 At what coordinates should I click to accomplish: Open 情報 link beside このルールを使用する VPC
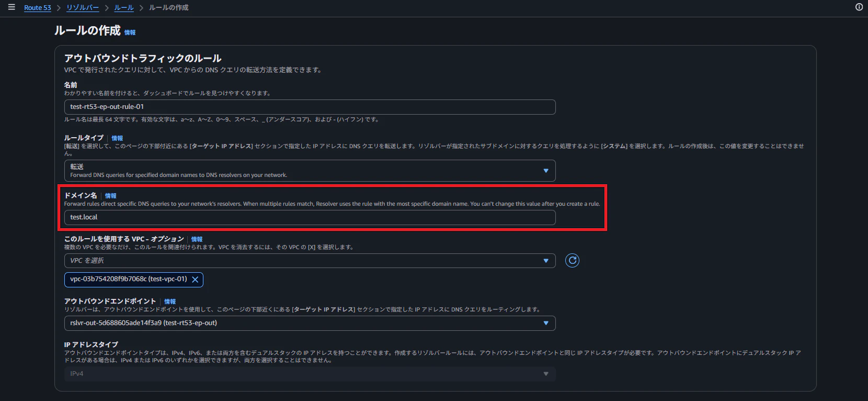click(197, 239)
